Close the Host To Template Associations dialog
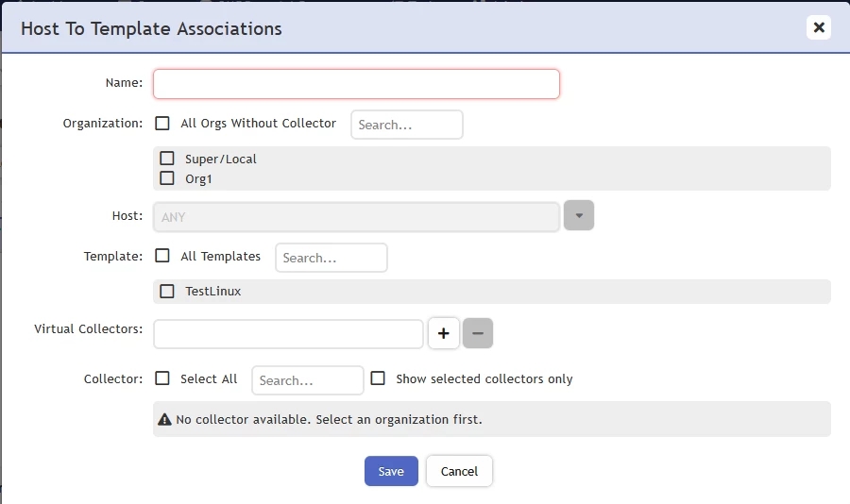Image resolution: width=850 pixels, height=504 pixels. [819, 27]
